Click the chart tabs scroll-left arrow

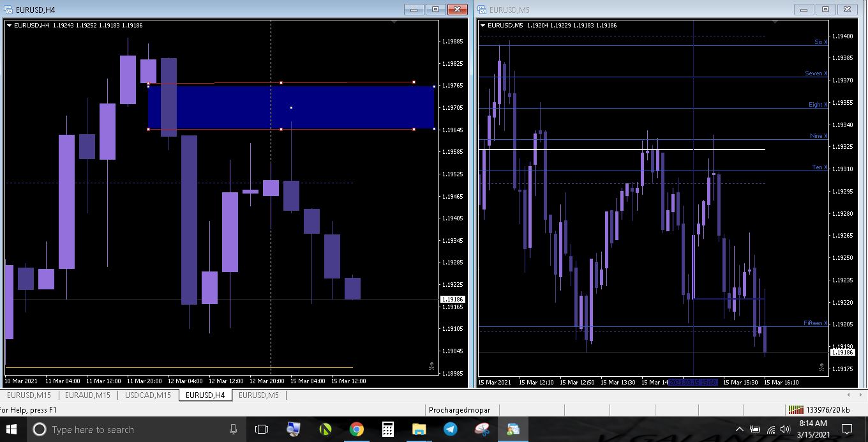(848, 395)
